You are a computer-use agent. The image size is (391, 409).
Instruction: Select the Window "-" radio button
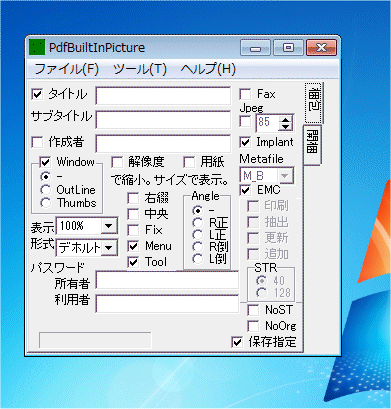[46, 176]
